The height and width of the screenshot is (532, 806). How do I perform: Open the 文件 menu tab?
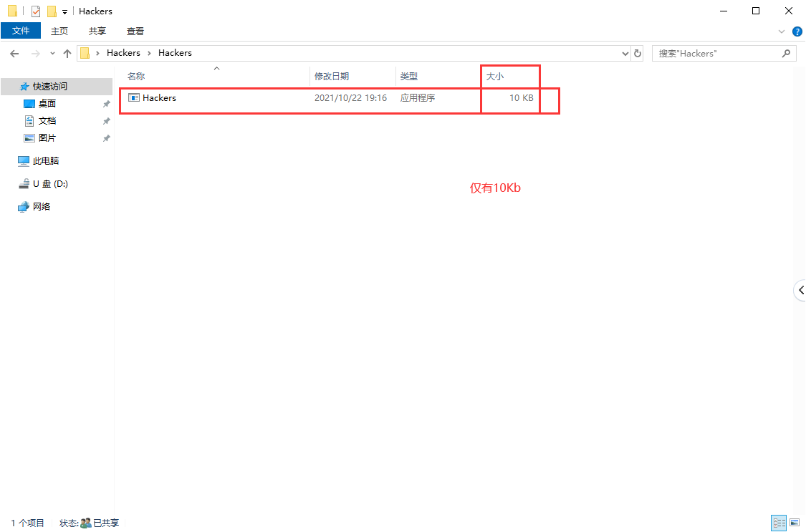click(x=21, y=31)
